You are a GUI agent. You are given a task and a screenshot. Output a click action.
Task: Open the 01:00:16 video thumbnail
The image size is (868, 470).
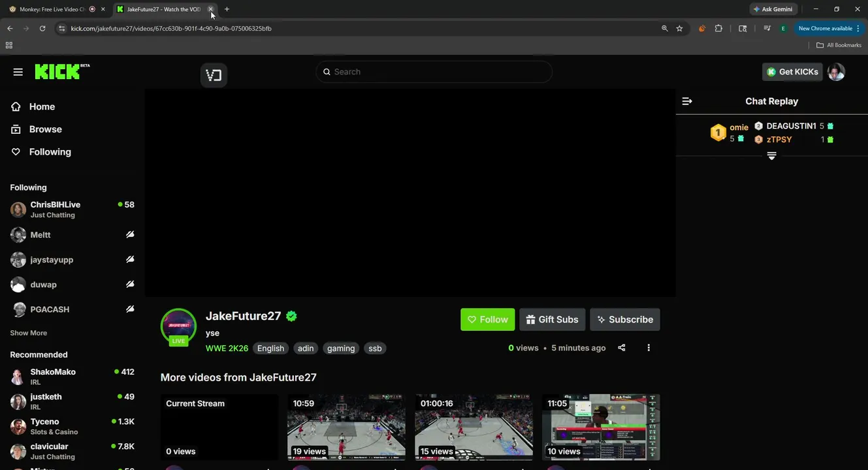click(x=474, y=427)
